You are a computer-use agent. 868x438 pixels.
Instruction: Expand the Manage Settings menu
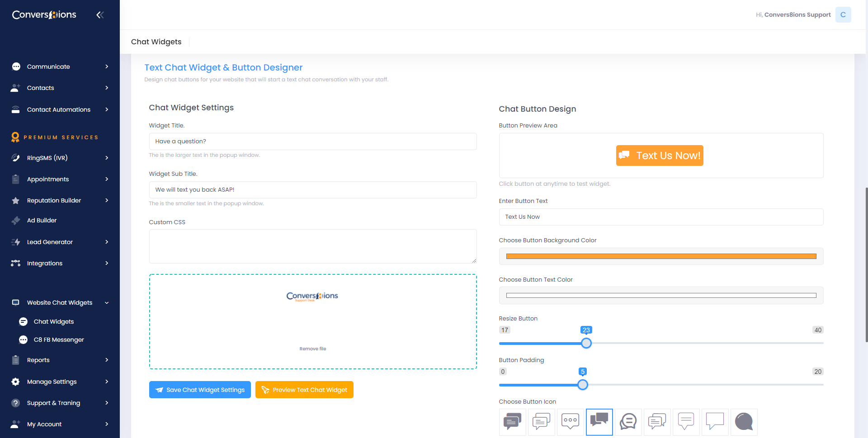[60, 381]
